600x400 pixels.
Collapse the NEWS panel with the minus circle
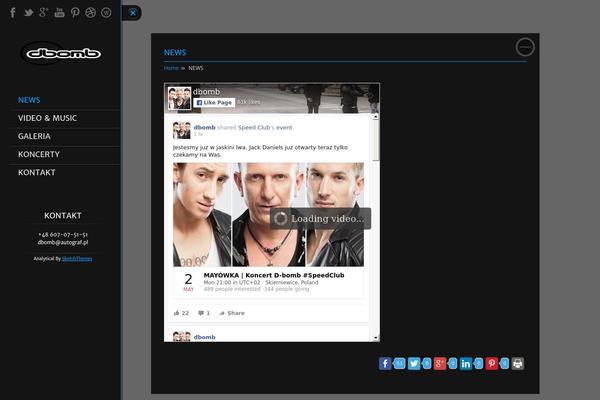[525, 47]
